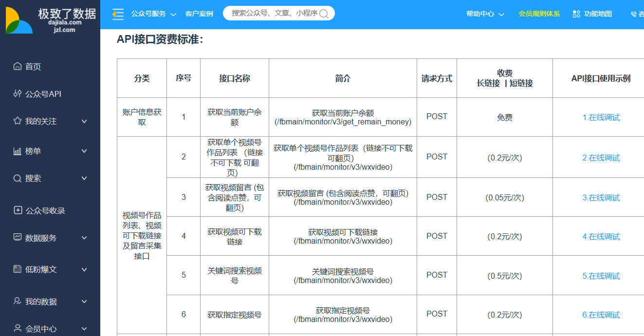
Task: Expand the 会员中心 sidebar chevron
Action: click(x=84, y=329)
